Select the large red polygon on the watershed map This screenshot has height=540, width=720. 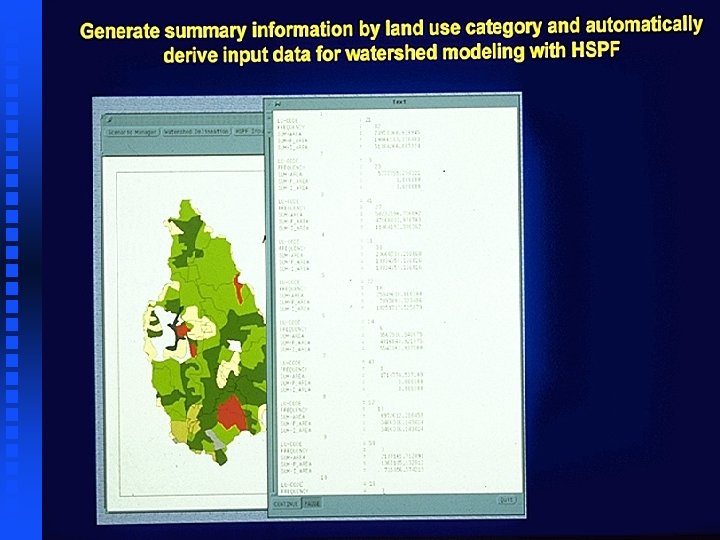tap(232, 412)
